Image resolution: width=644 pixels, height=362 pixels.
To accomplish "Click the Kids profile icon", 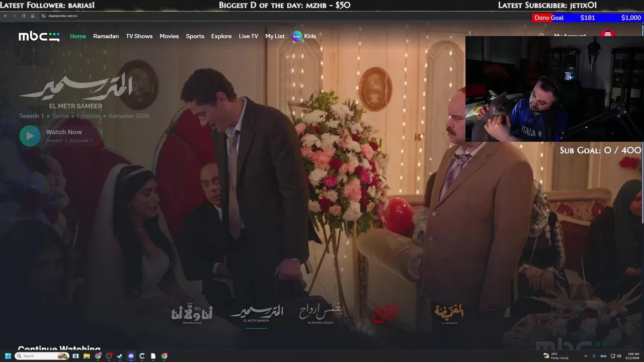I will click(297, 36).
